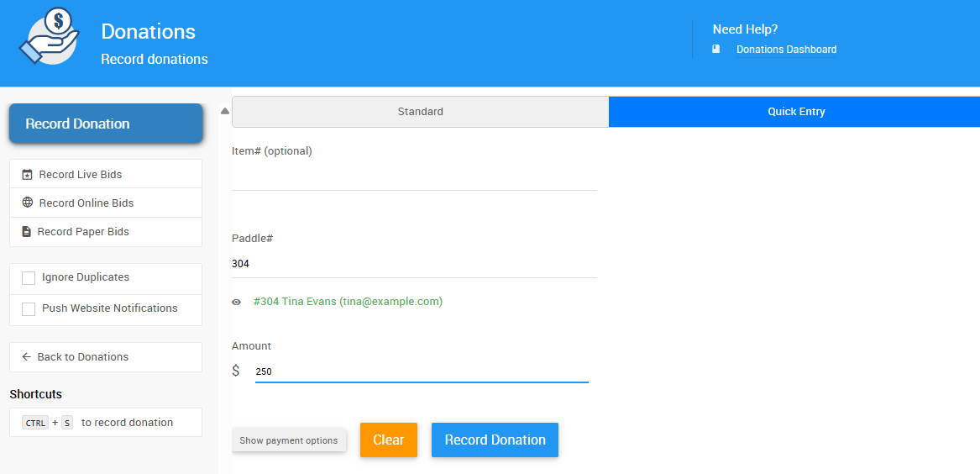This screenshot has height=474, width=980.
Task: Click the S key shortcut badge
Action: (67, 423)
